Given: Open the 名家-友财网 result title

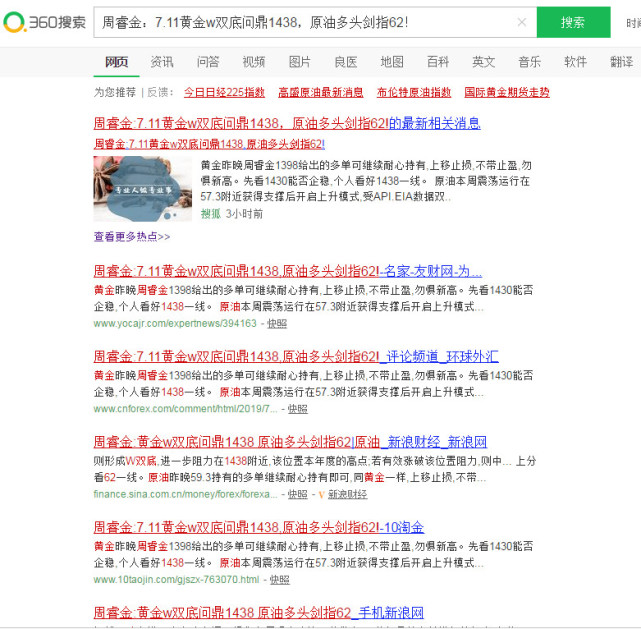Looking at the screenshot, I should [x=288, y=271].
